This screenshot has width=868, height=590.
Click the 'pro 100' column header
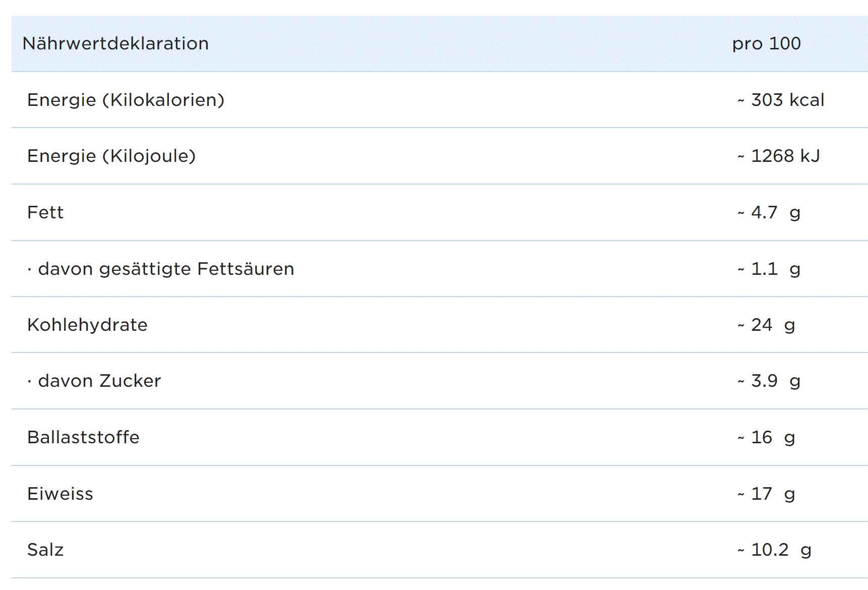pyautogui.click(x=766, y=44)
